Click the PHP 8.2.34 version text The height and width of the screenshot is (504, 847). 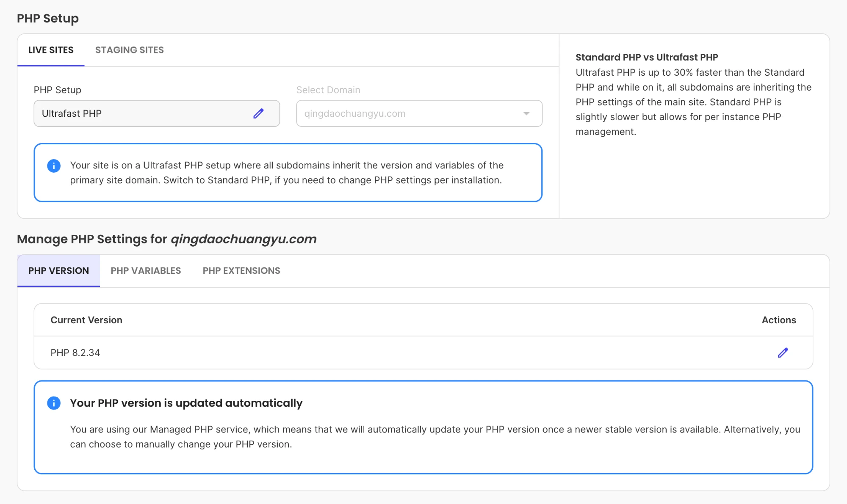(x=75, y=353)
